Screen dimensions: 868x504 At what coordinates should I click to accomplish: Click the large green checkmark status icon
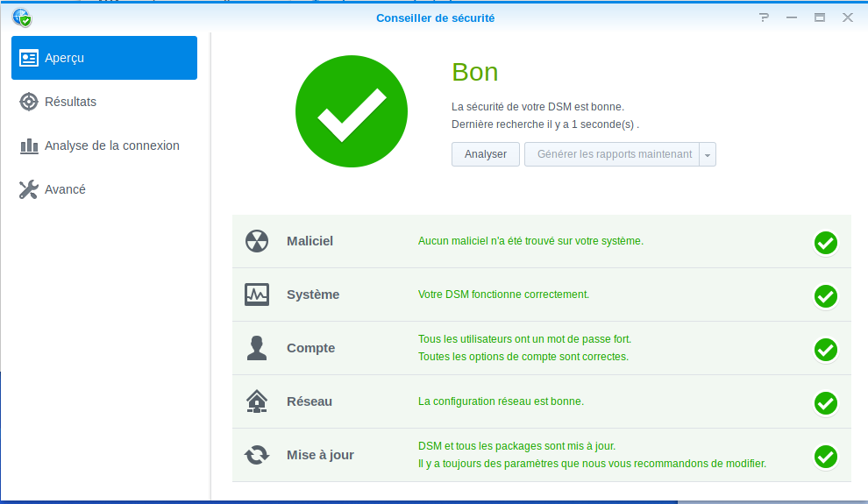pyautogui.click(x=352, y=110)
